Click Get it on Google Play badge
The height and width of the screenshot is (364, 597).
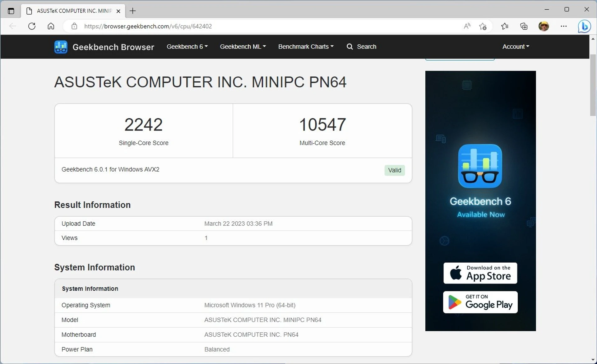(x=480, y=302)
